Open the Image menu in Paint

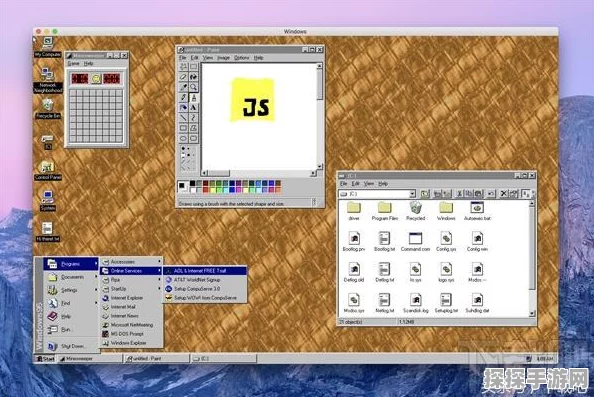click(x=223, y=58)
